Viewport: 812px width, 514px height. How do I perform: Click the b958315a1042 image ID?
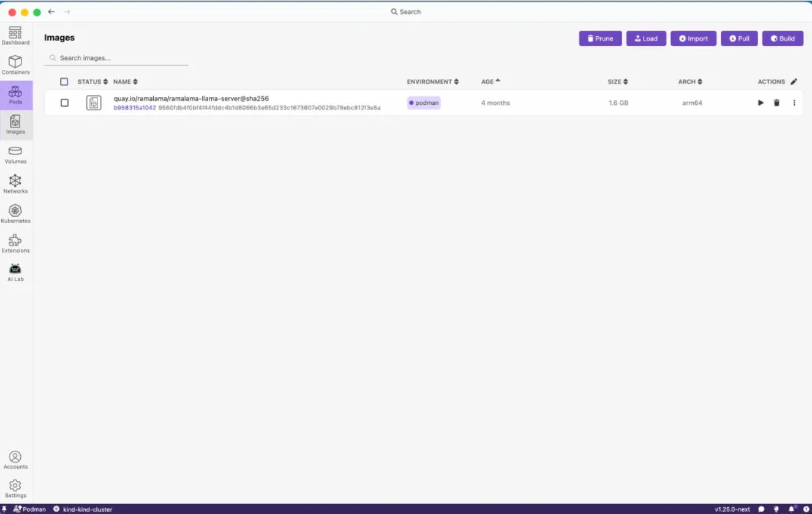click(x=135, y=108)
